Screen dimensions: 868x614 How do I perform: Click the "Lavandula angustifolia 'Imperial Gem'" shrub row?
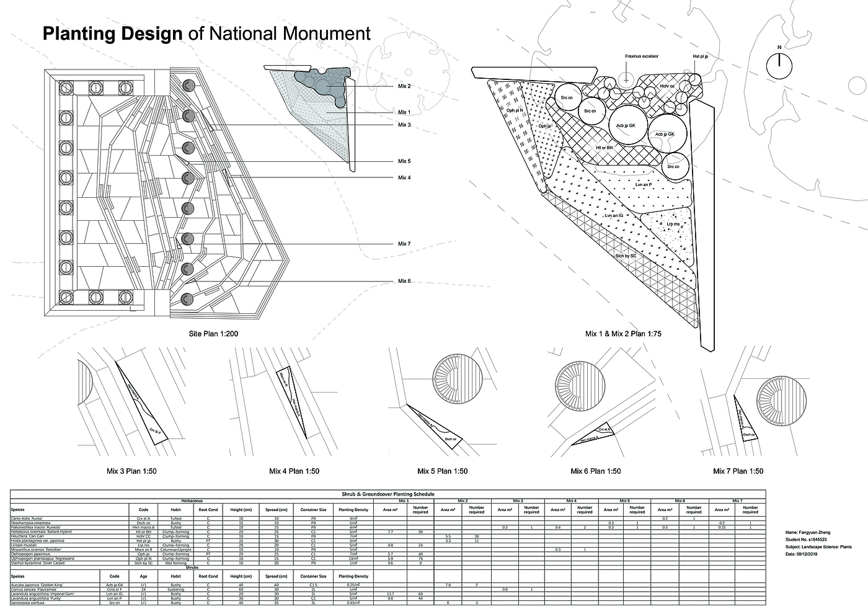tap(388, 594)
